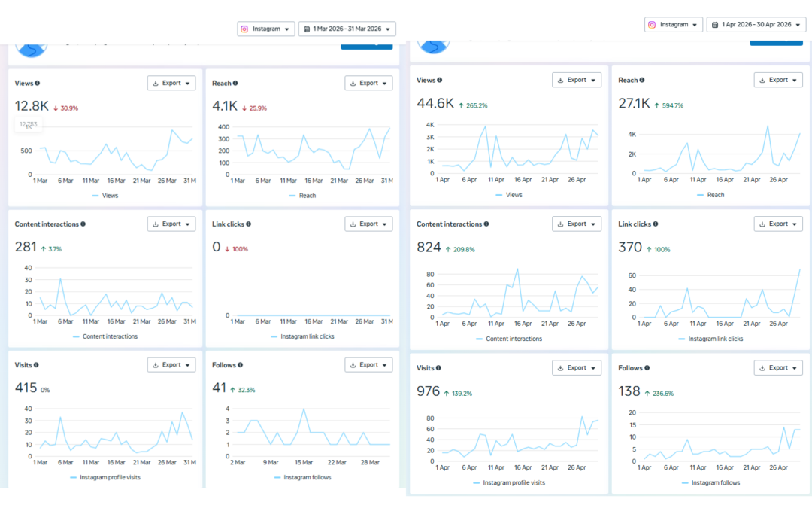Screen dimensions: 812x508
Task: Click Reach info icon in March report
Action: click(x=235, y=83)
